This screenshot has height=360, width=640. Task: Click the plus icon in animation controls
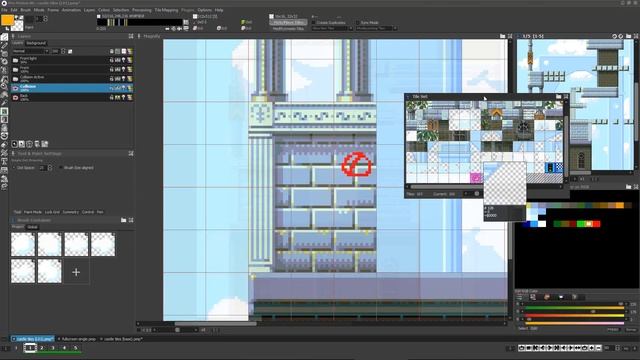coord(592,348)
